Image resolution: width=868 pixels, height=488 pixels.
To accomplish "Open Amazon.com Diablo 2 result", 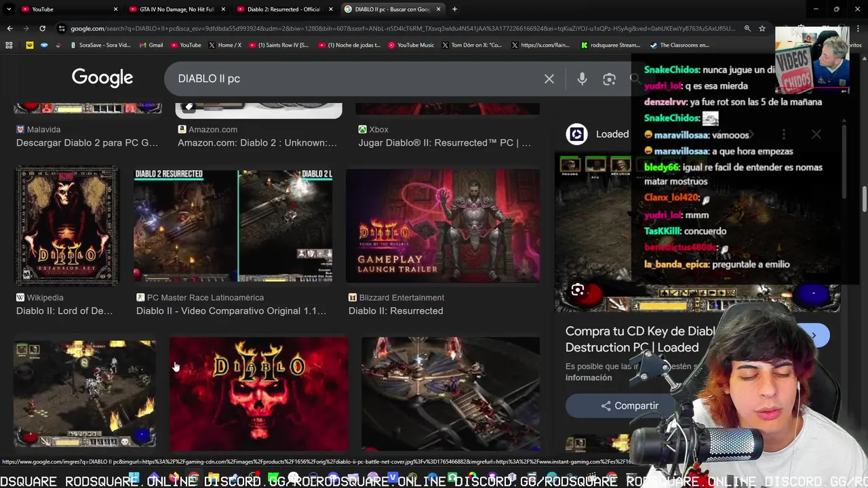I will [x=257, y=136].
